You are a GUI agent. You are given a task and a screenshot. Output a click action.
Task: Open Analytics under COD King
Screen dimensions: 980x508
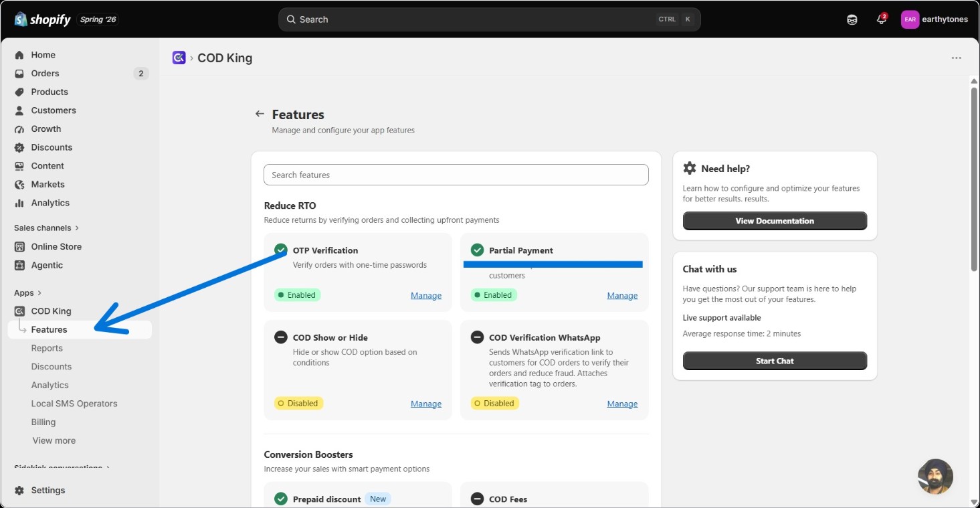50,386
